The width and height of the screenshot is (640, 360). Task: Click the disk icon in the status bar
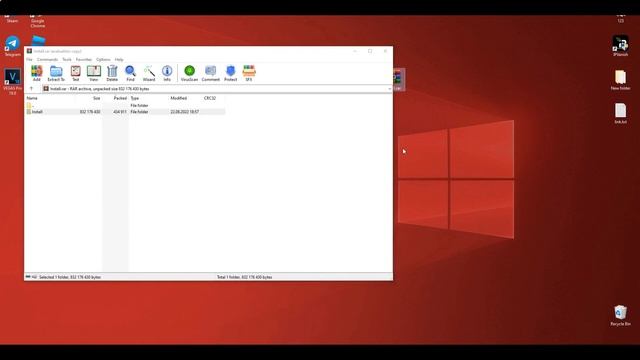(28, 277)
